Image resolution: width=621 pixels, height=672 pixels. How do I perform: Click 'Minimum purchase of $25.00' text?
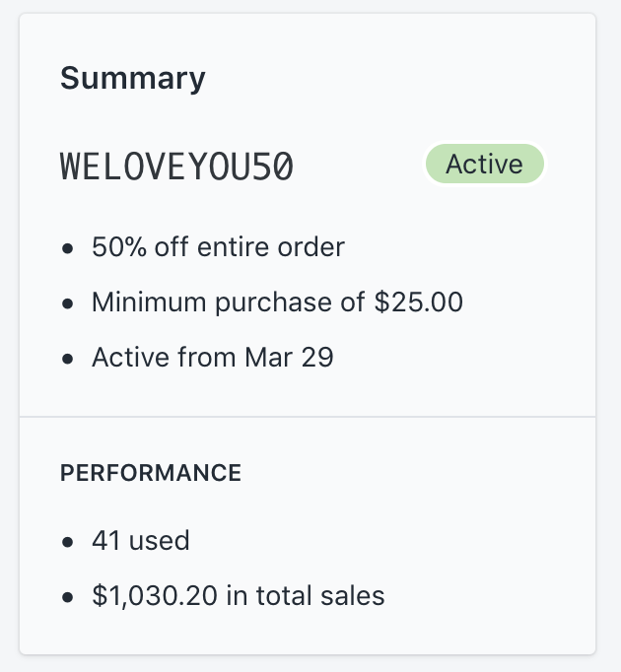277,302
